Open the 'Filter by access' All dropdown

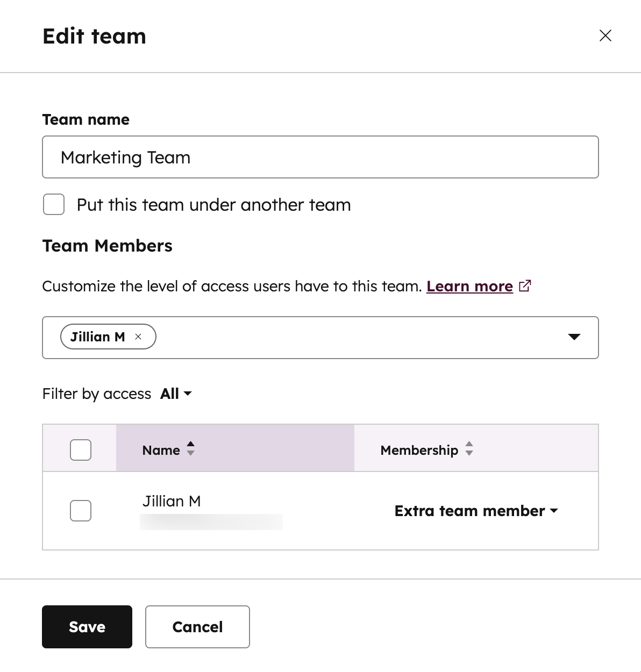(174, 394)
